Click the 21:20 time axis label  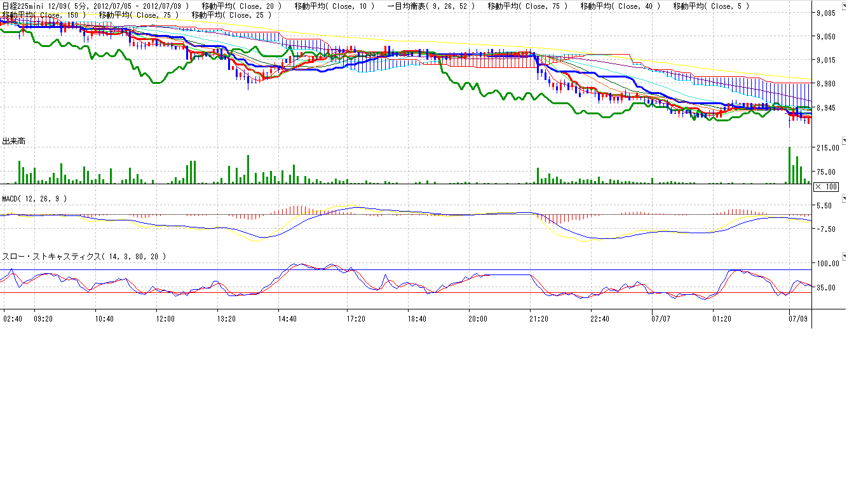[x=539, y=317]
